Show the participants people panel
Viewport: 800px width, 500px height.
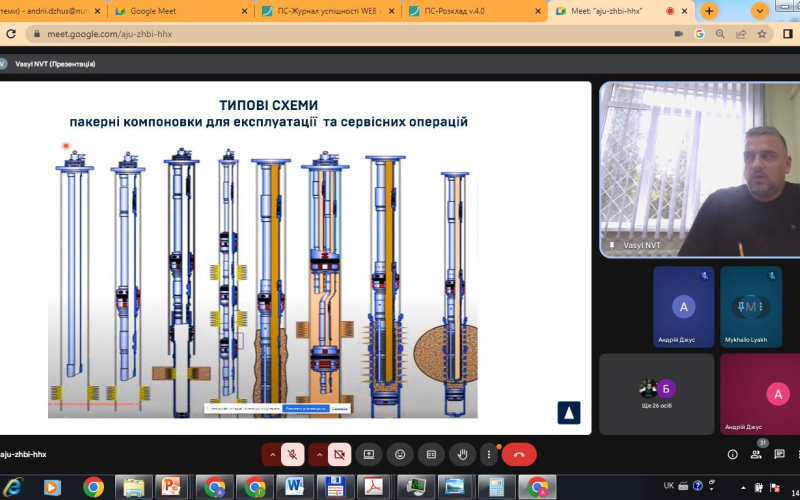coord(756,454)
